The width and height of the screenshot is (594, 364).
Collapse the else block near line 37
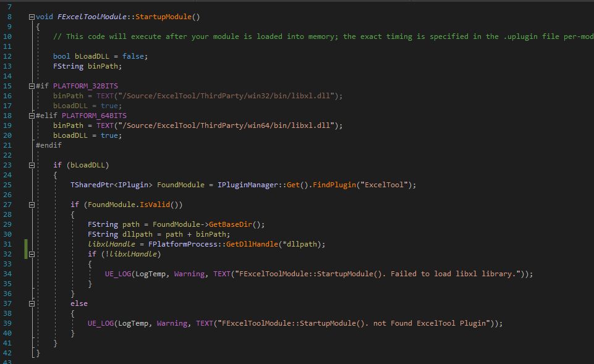click(31, 303)
